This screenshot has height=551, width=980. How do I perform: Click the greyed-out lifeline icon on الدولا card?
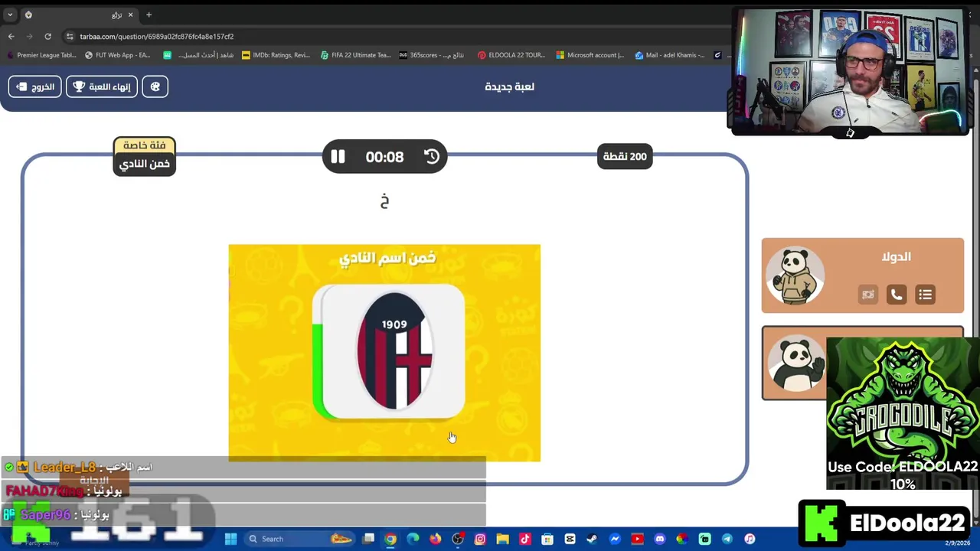point(867,295)
